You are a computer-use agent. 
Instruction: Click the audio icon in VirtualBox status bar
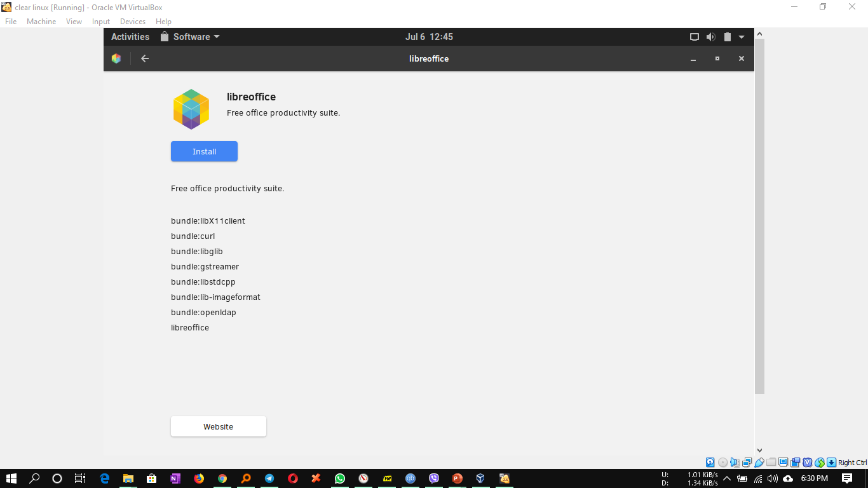(x=735, y=462)
